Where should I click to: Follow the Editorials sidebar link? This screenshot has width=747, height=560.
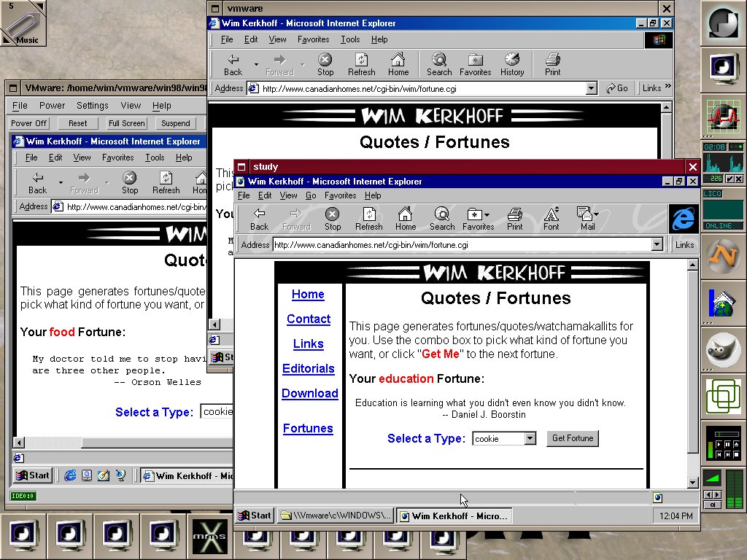coord(308,369)
